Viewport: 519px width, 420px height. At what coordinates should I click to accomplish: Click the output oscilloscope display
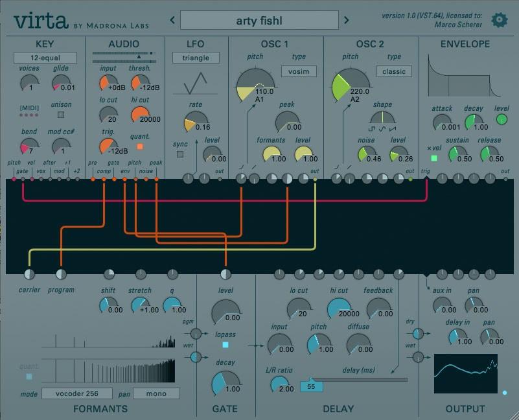pyautogui.click(x=465, y=373)
